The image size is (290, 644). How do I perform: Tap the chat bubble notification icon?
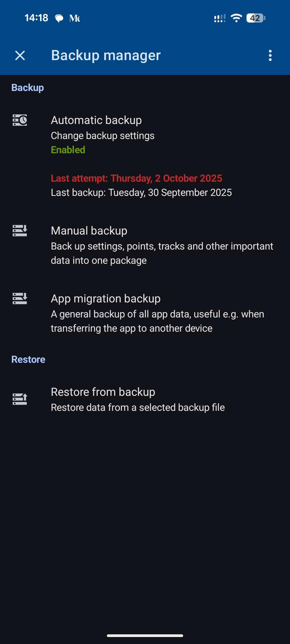pos(59,18)
